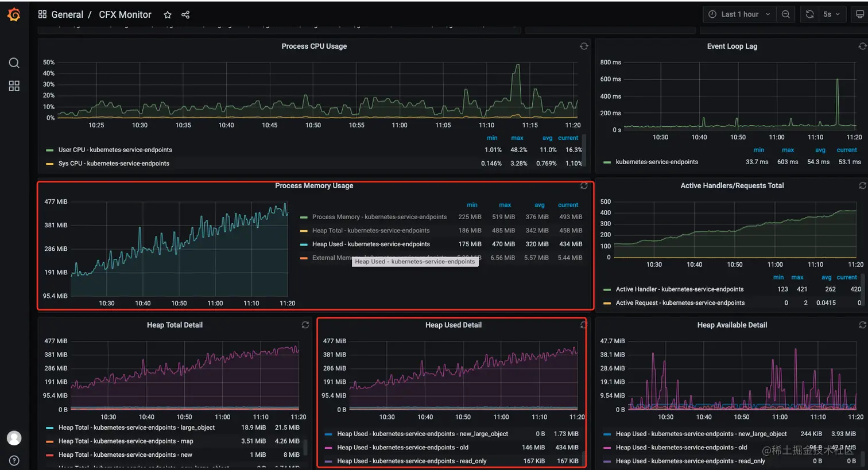The width and height of the screenshot is (868, 470).
Task: Click the Heap Used old series legend color
Action: [x=328, y=448]
